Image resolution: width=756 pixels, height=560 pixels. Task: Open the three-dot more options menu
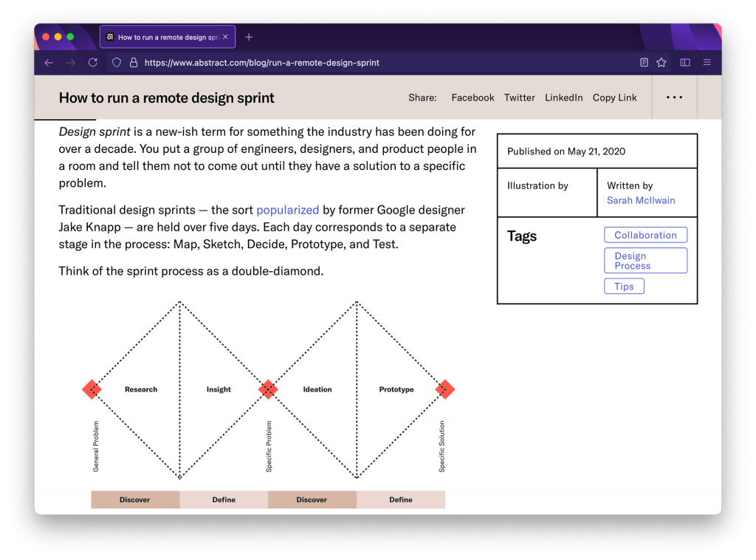coord(674,98)
